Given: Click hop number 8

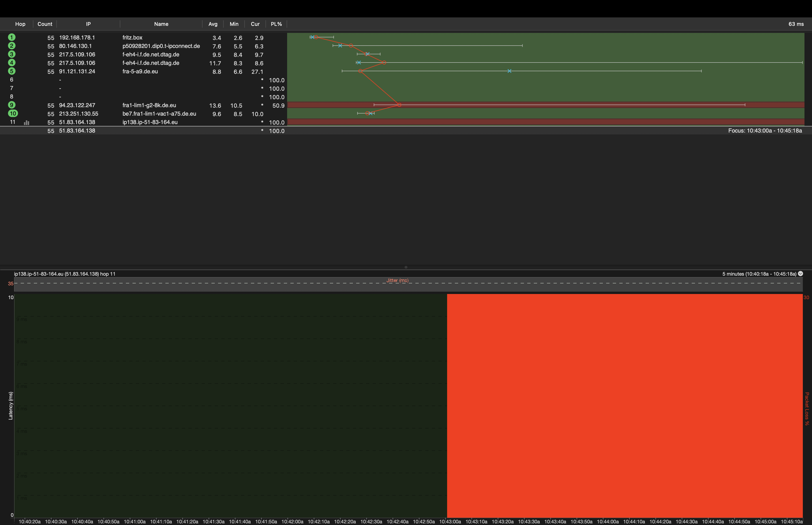Looking at the screenshot, I should [12, 97].
